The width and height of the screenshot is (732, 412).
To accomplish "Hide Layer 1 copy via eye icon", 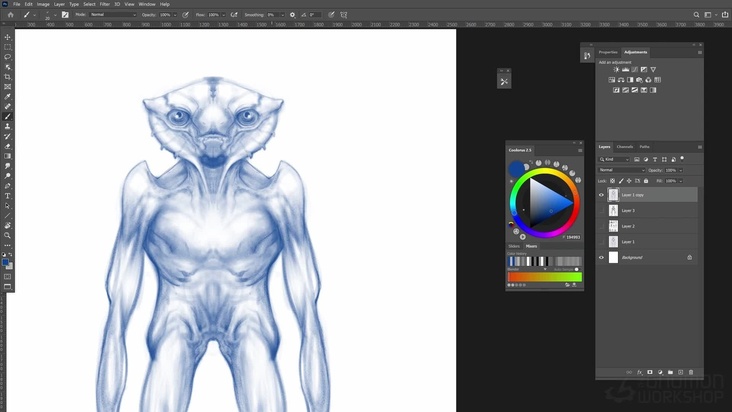I will [x=601, y=195].
